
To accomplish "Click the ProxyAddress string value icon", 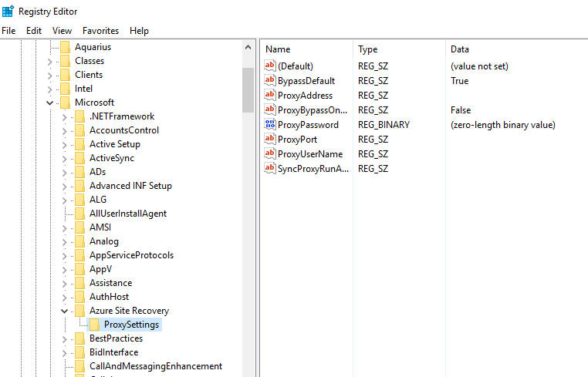I will tap(269, 95).
